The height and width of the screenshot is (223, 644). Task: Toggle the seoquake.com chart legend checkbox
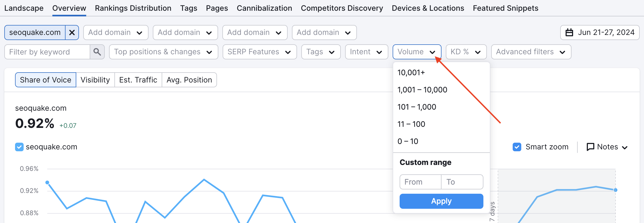[19, 147]
